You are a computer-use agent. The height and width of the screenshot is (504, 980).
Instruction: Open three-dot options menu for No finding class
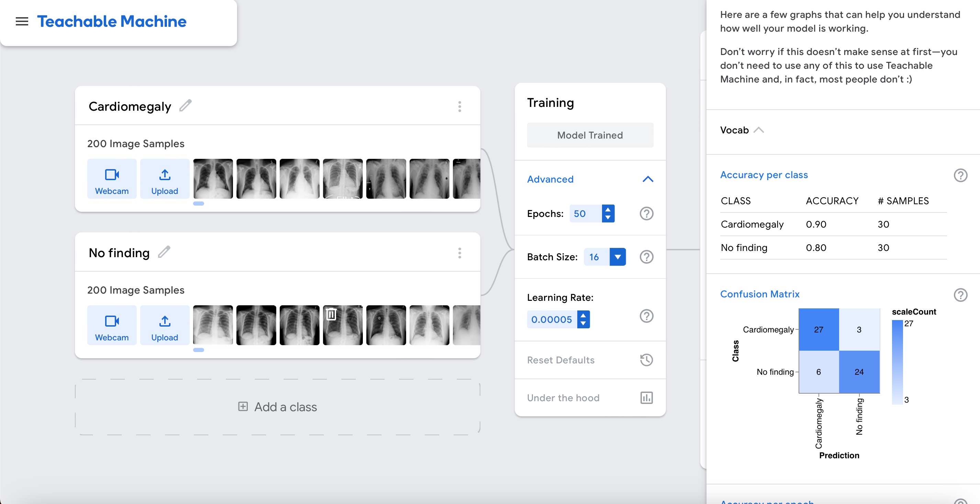459,253
